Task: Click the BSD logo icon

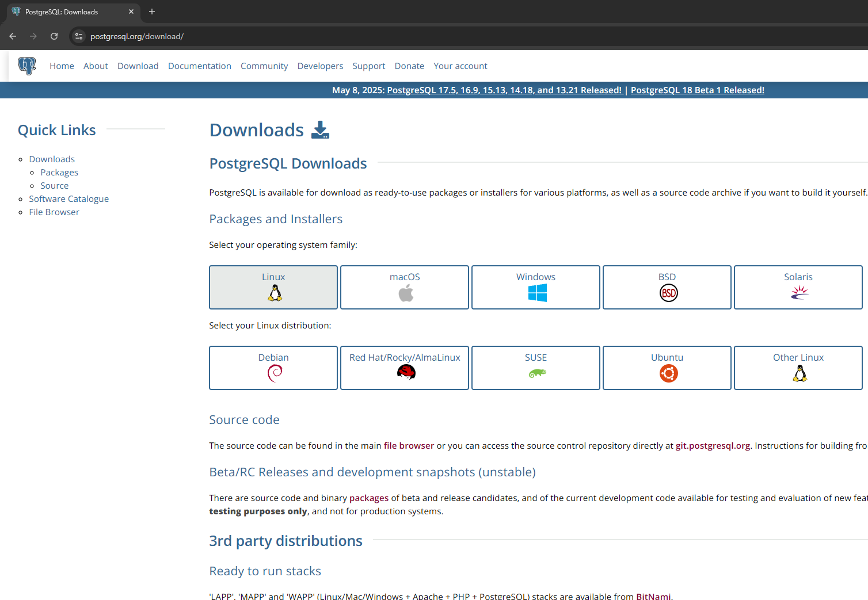Action: tap(668, 293)
